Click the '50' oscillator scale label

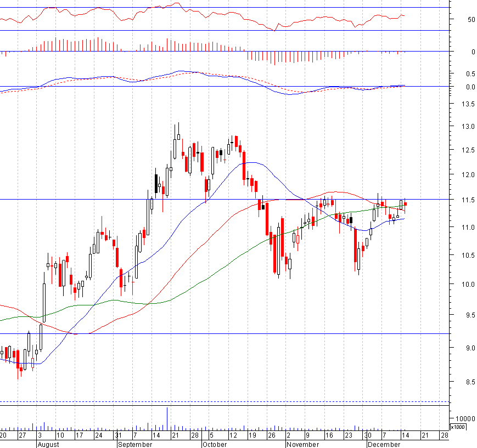[x=471, y=19]
